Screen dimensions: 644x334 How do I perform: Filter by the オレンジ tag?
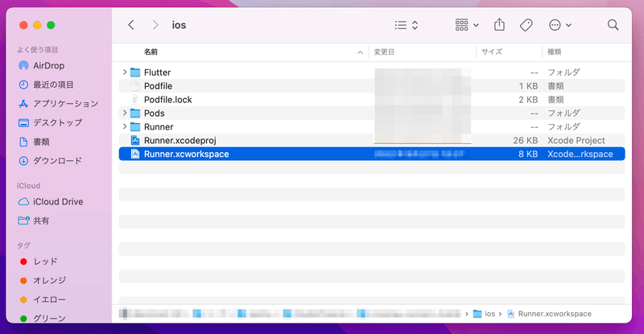43,280
